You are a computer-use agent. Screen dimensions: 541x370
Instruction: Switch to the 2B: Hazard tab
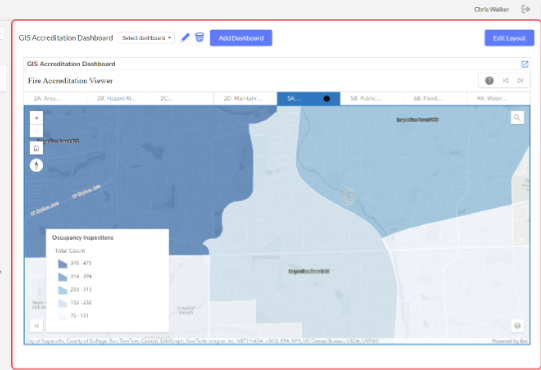(x=118, y=99)
